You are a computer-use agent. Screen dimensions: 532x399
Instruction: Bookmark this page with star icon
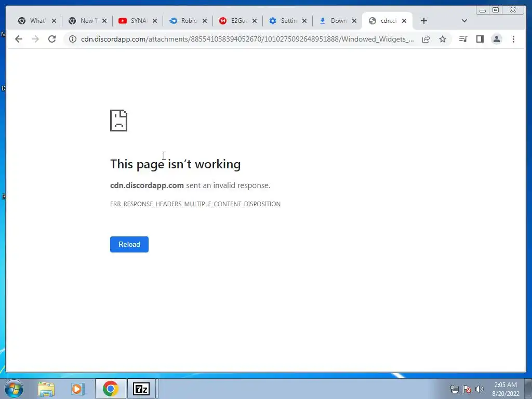tap(443, 39)
